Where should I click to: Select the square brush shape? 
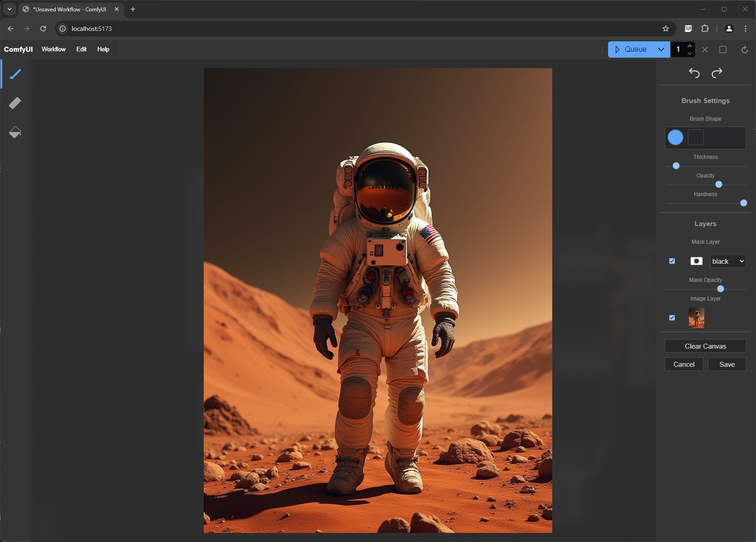695,137
